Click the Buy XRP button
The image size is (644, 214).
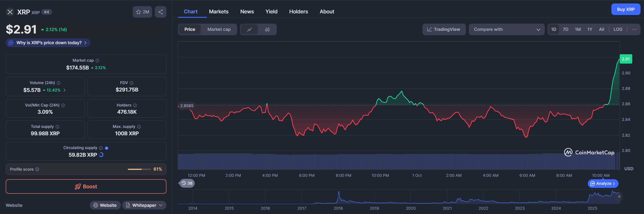tap(626, 9)
